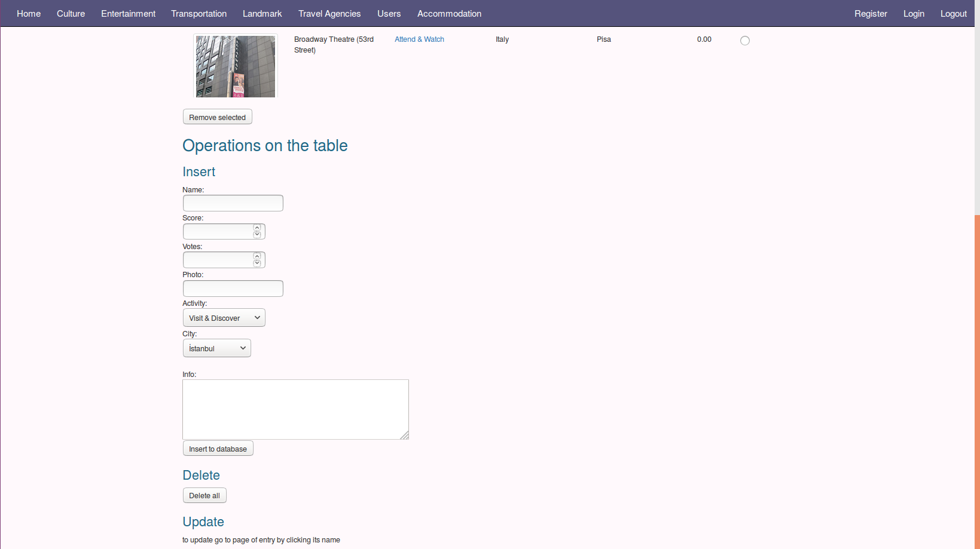Go to Travel Agencies
Screen dimensions: 980x549
[x=329, y=13]
